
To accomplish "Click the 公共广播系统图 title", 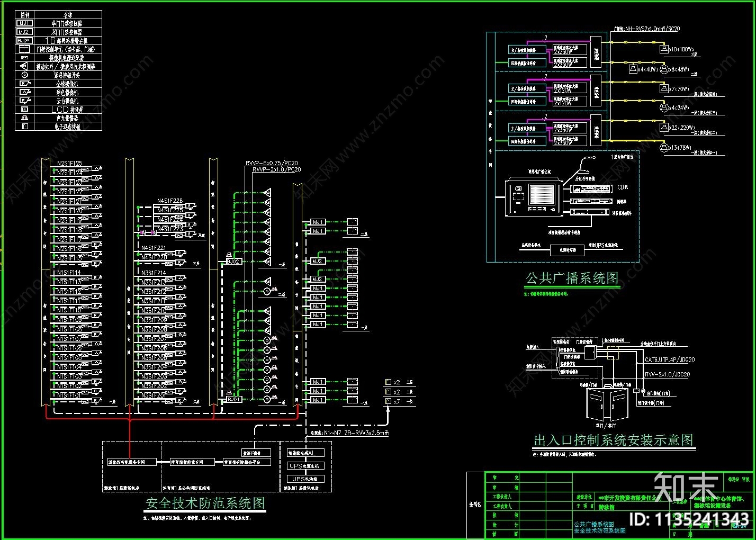I will pos(572,278).
